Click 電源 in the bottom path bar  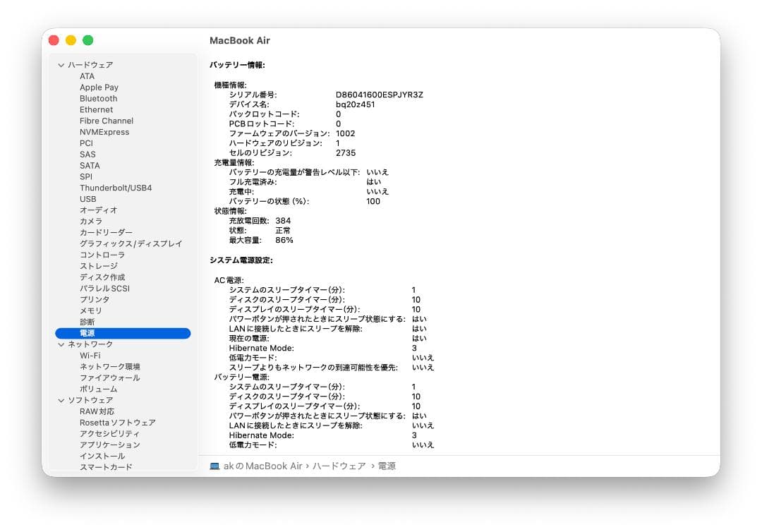point(387,466)
